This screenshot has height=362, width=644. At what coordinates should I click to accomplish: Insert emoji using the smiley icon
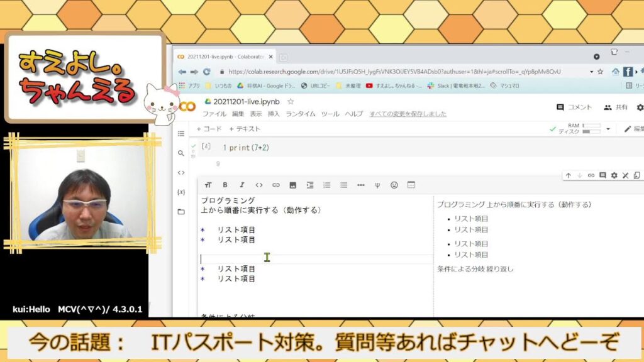point(394,185)
